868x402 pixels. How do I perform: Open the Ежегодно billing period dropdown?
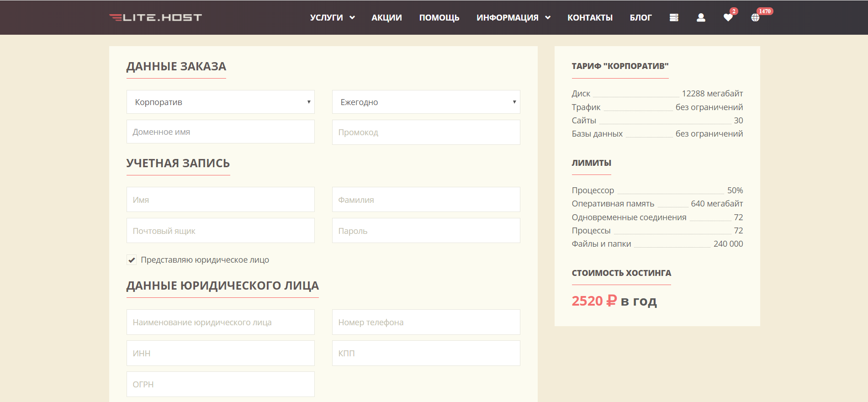coord(426,102)
